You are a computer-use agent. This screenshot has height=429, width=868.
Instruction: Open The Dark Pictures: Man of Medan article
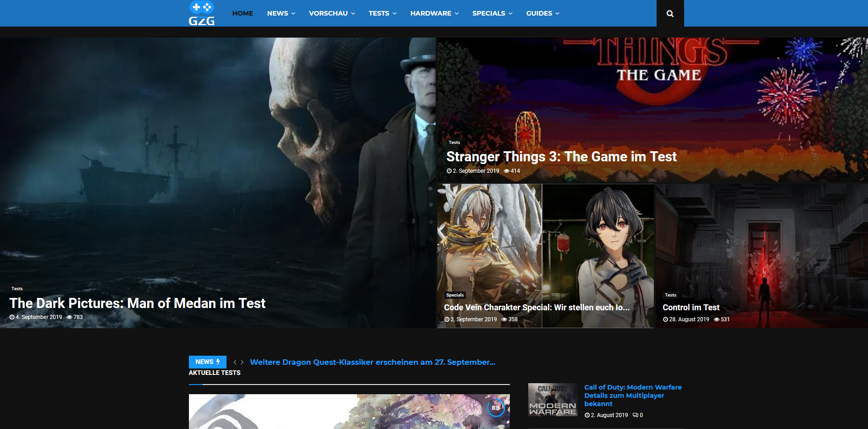point(138,303)
